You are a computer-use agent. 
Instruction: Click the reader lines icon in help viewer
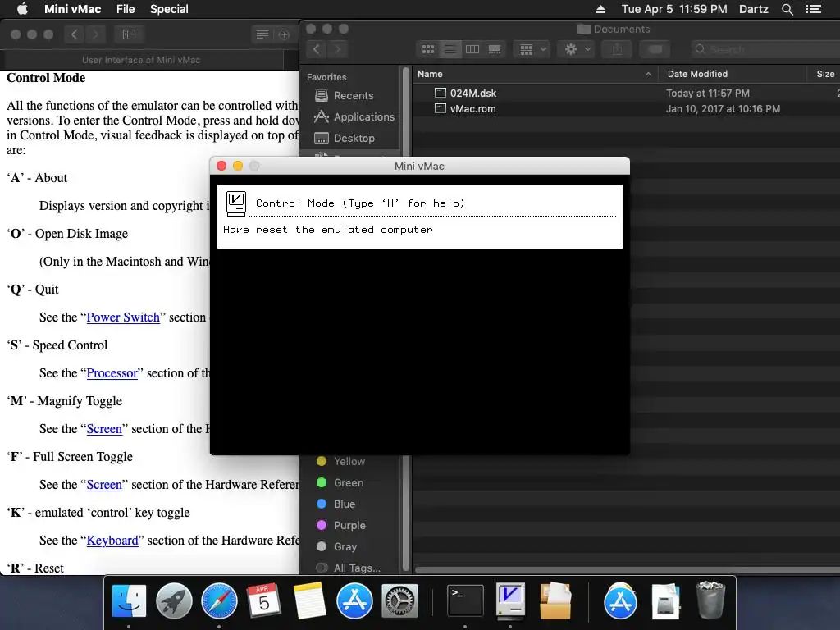point(262,34)
